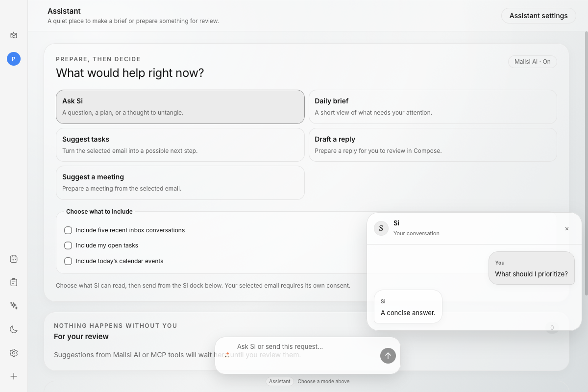Select the Suggest tasks mode card
Image resolution: width=588 pixels, height=392 pixels.
[180, 145]
